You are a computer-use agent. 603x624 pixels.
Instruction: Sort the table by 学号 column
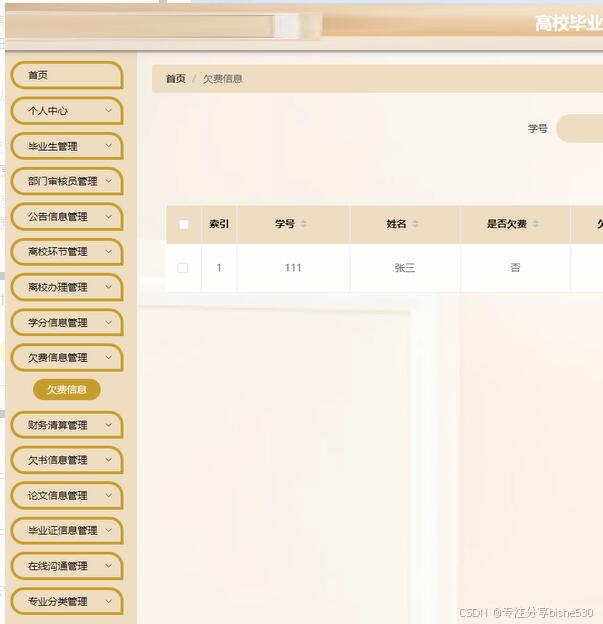click(303, 224)
